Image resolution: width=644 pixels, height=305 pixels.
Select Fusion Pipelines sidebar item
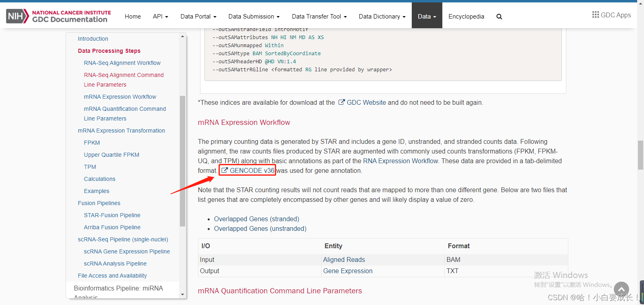tap(99, 203)
